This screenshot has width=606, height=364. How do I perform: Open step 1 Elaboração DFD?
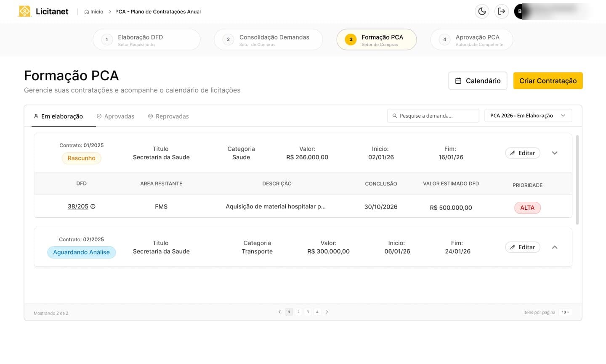tap(146, 40)
